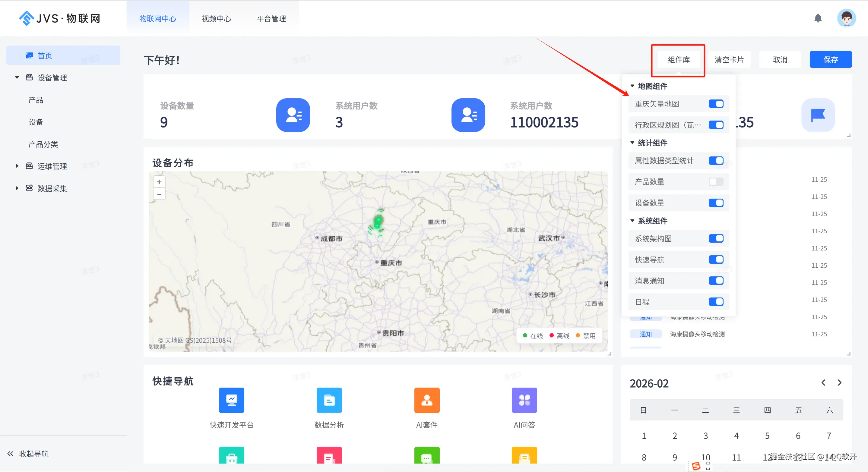Go to next calendar month
The height and width of the screenshot is (472, 868).
pos(839,383)
